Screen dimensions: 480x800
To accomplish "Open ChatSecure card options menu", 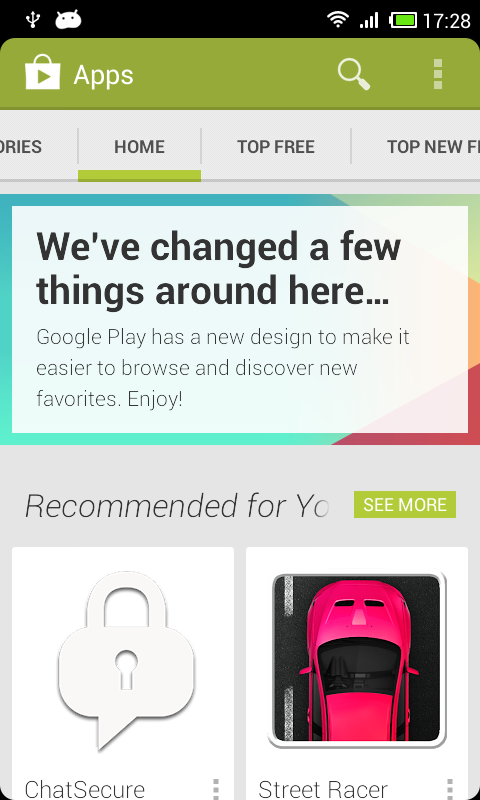I will [x=215, y=789].
